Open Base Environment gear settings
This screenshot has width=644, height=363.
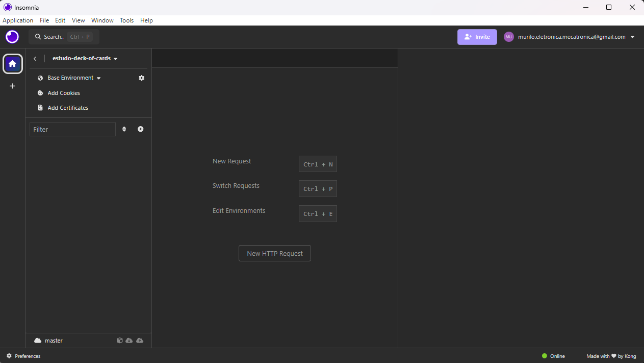tap(142, 78)
